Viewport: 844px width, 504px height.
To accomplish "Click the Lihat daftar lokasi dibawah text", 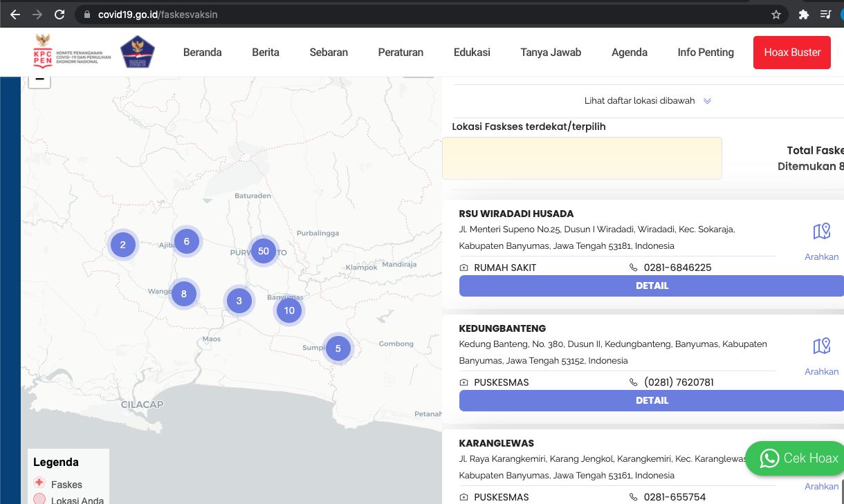I will (x=639, y=101).
